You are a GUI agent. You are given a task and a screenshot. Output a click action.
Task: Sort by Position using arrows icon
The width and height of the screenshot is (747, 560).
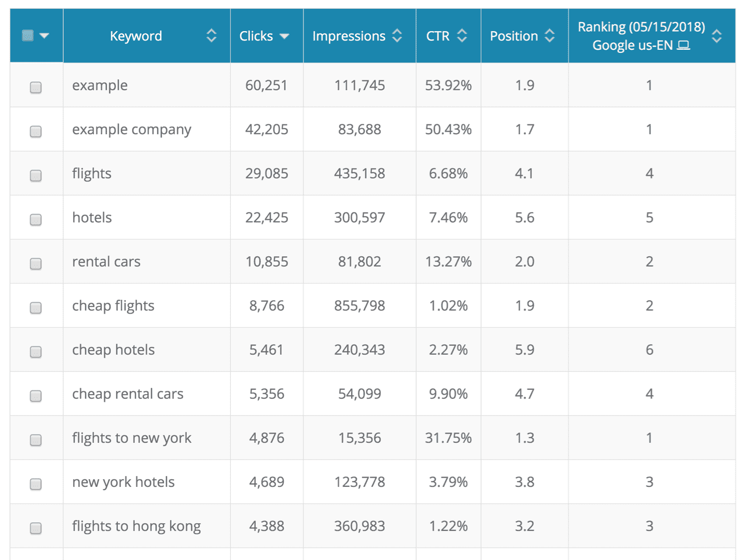550,36
